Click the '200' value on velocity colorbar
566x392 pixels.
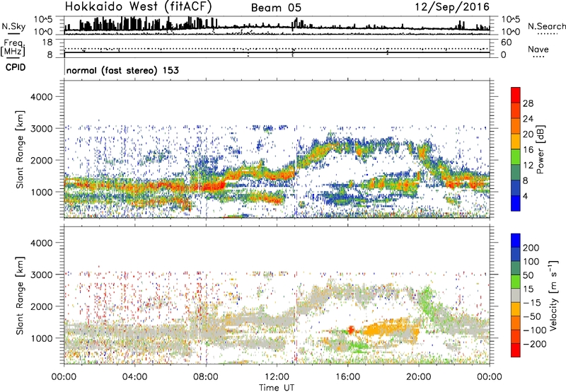531,248
